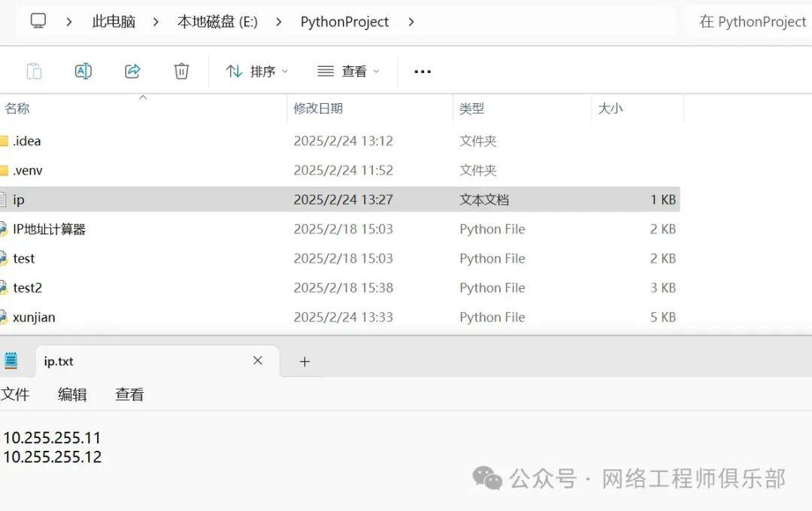This screenshot has height=511, width=812.
Task: Open the 排序 sort dropdown
Action: 257,71
